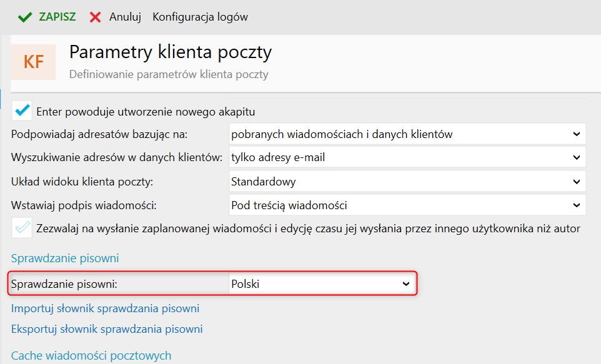Click the Standardowy dropdown arrow chevron

(x=576, y=182)
